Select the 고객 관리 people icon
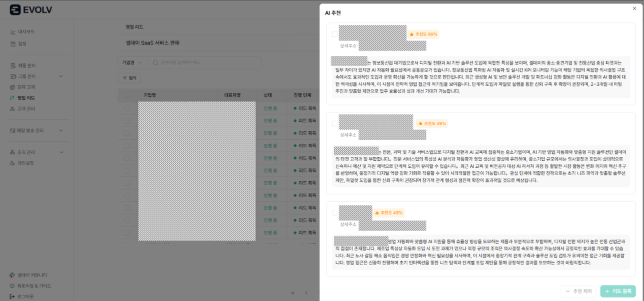Screen dimensions: 644x301 pos(13,109)
